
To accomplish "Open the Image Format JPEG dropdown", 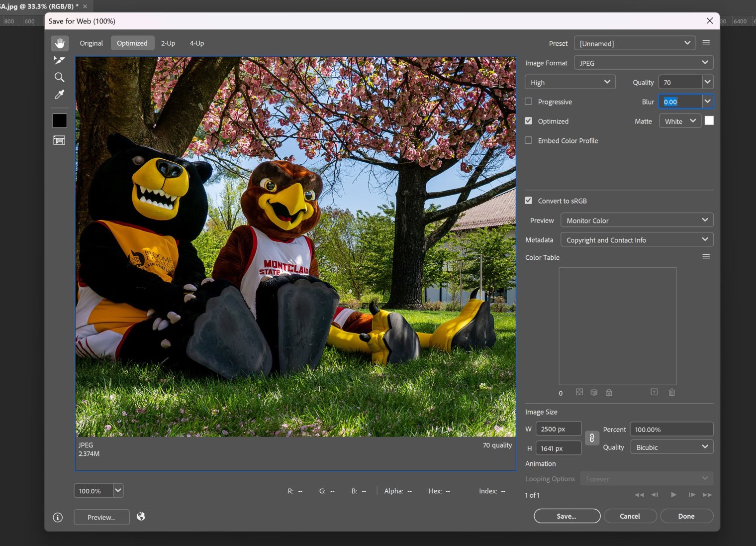I will [x=644, y=63].
